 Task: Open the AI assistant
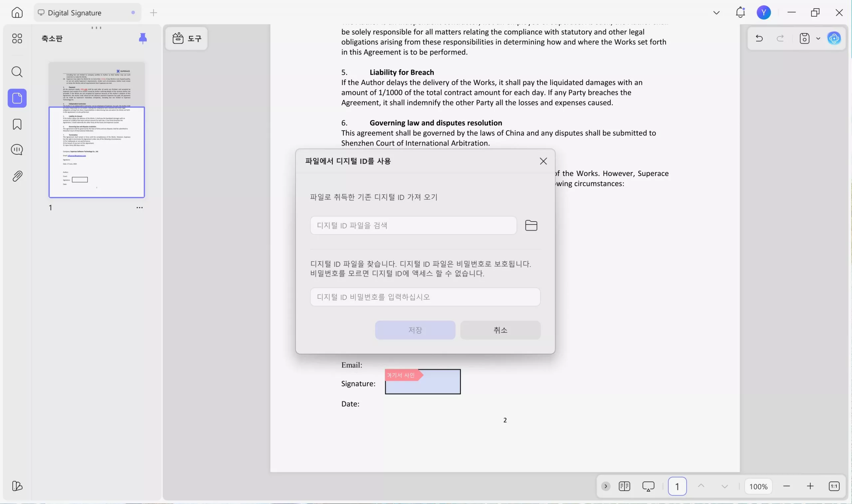(x=834, y=38)
